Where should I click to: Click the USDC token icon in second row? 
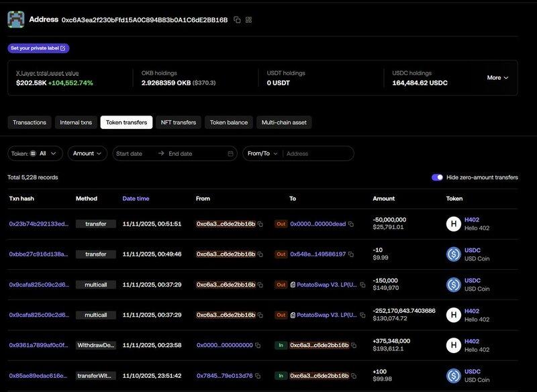453,254
